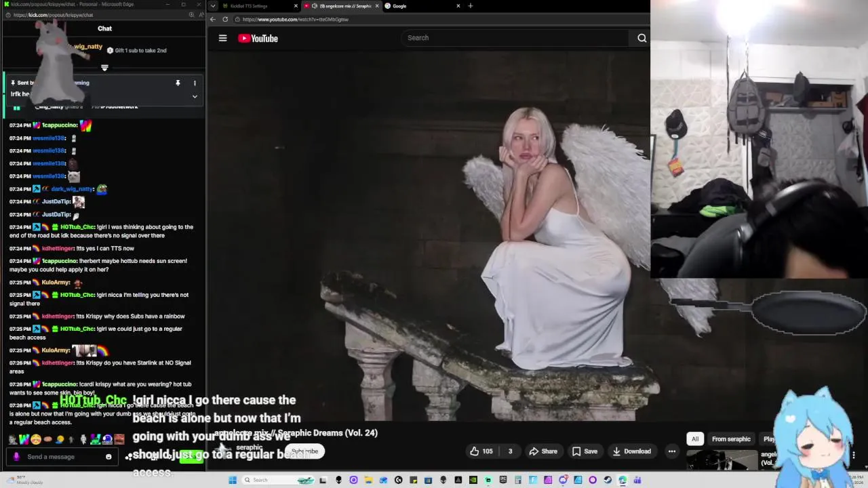The width and height of the screenshot is (868, 488).
Task: Click the YouTube address bar URL
Action: tap(295, 20)
